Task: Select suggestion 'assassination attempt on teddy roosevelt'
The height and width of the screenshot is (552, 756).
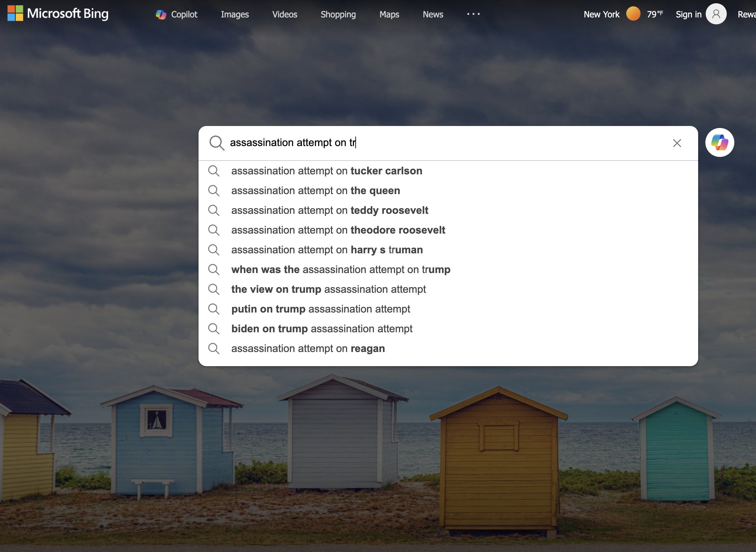Action: tap(448, 210)
